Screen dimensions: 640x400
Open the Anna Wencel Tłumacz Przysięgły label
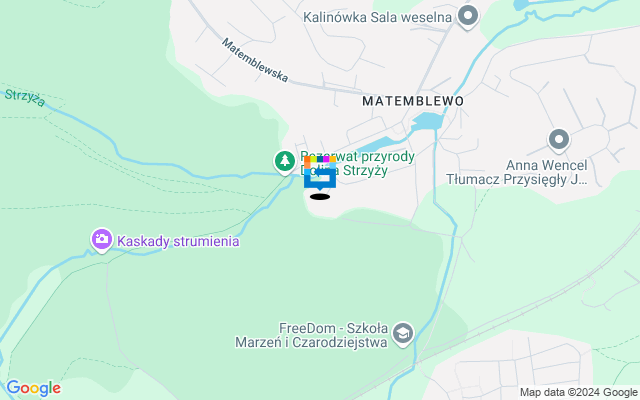(517, 172)
